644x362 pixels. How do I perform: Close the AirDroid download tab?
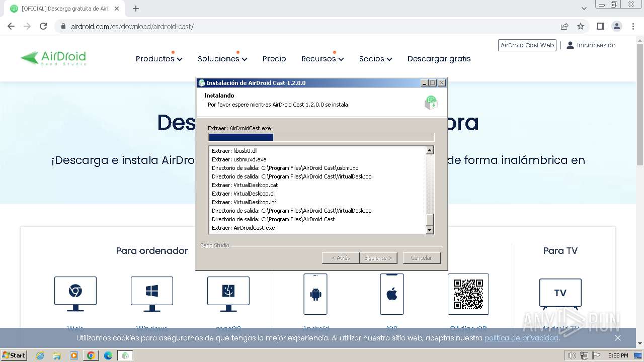click(x=117, y=9)
